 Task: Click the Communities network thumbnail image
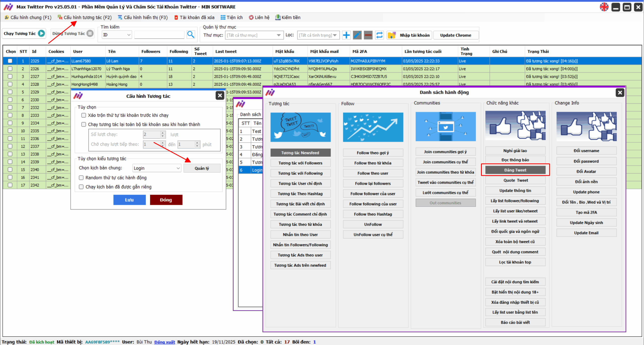pos(446,126)
